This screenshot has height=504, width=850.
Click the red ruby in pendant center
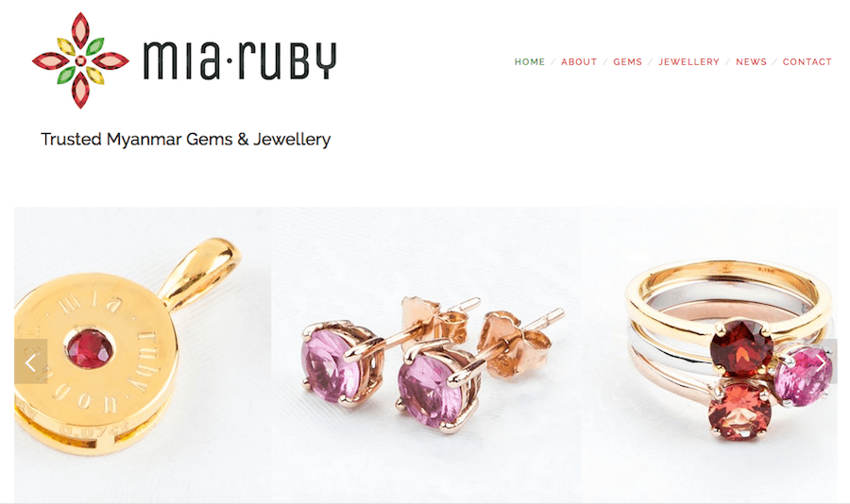[x=90, y=349]
